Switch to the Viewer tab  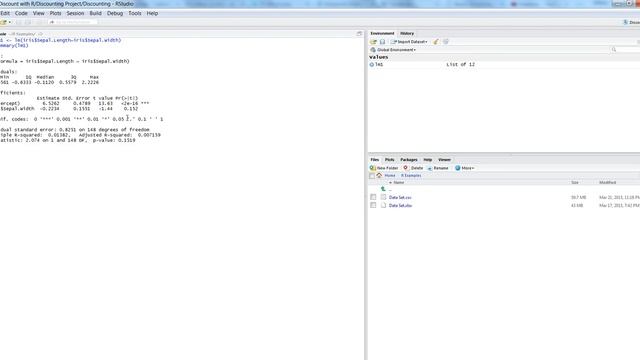pos(444,160)
